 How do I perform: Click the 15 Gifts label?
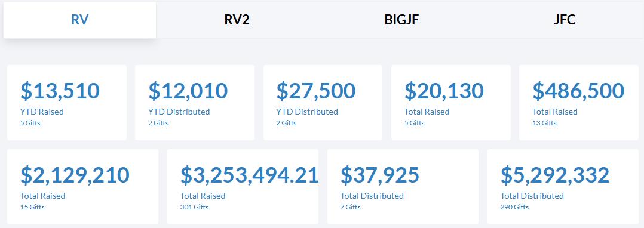pyautogui.click(x=32, y=207)
